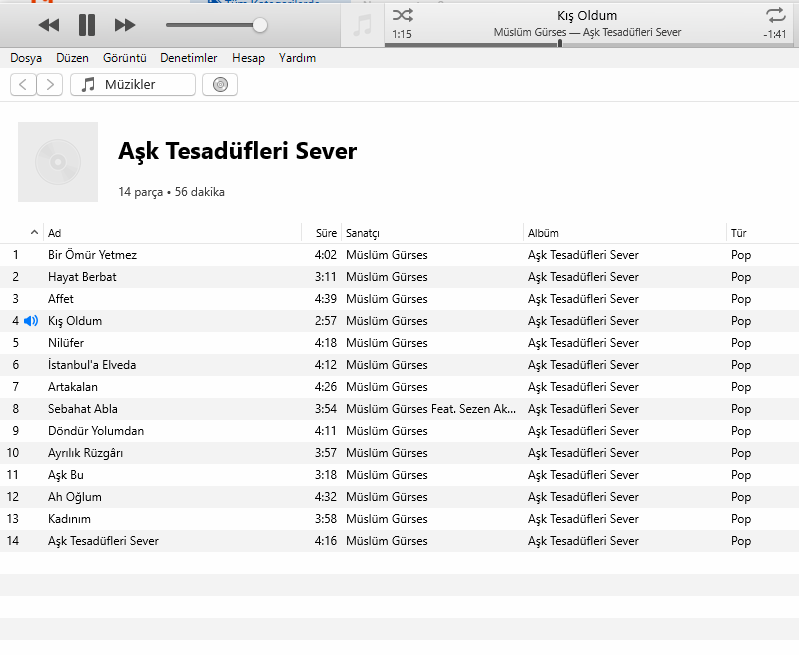
Task: Click the now-playing title Kış Oldum
Action: (x=587, y=16)
